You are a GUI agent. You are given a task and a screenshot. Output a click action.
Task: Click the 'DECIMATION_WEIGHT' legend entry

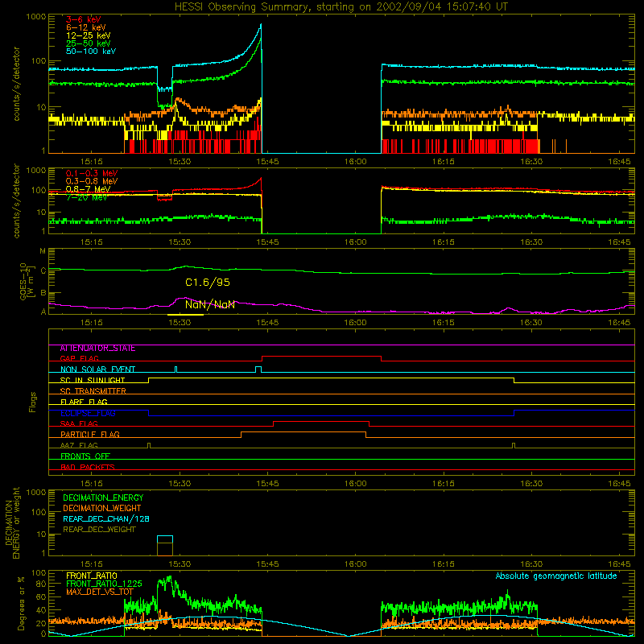tap(102, 508)
